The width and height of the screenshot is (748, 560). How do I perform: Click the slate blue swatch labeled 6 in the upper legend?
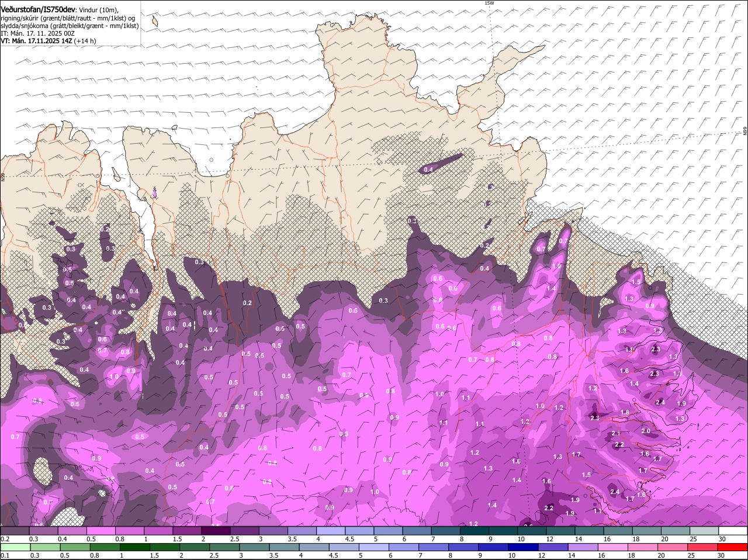coord(417,531)
